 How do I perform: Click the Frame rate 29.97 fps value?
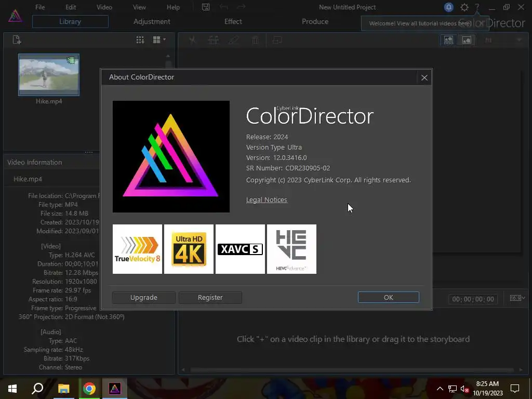click(x=78, y=290)
